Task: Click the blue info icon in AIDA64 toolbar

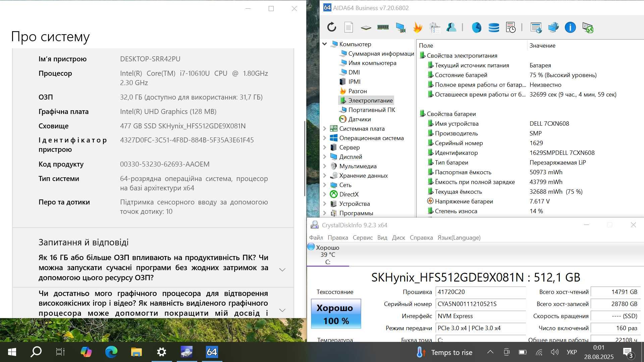Action: pyautogui.click(x=570, y=27)
